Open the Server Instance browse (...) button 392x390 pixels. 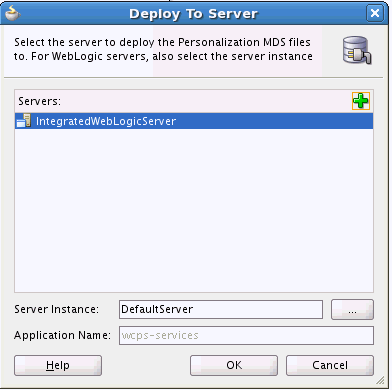coord(352,309)
